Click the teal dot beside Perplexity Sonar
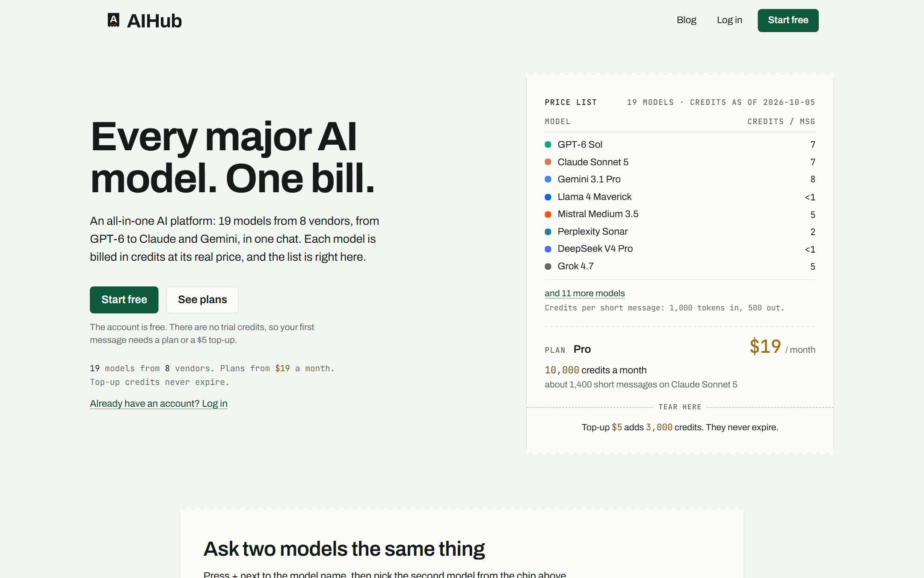The width and height of the screenshot is (924, 578). [548, 232]
